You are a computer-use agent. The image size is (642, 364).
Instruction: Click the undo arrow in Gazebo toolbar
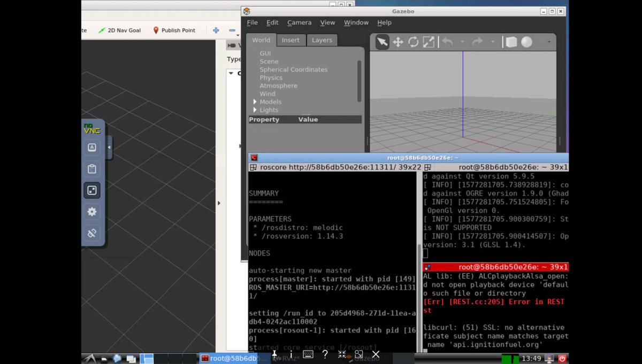click(x=447, y=42)
